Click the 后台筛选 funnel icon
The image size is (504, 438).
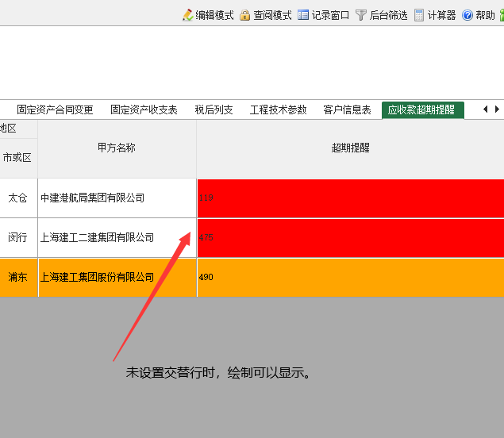361,15
